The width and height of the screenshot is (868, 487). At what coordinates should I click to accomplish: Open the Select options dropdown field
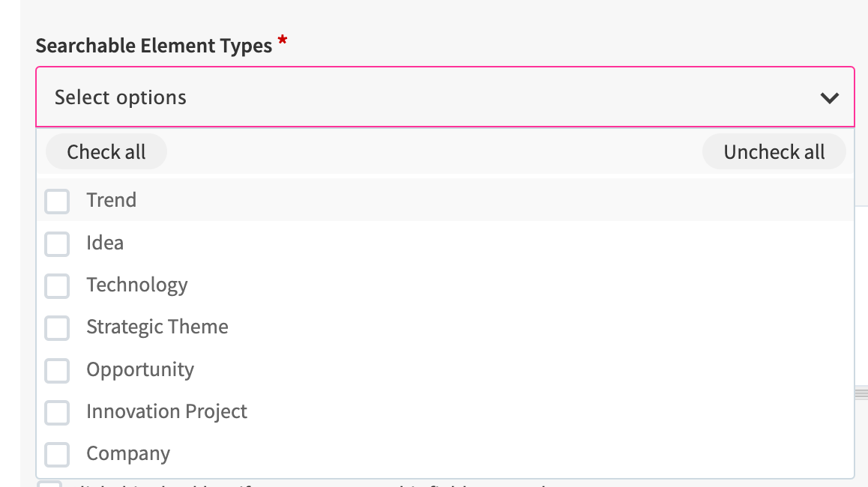click(x=435, y=97)
